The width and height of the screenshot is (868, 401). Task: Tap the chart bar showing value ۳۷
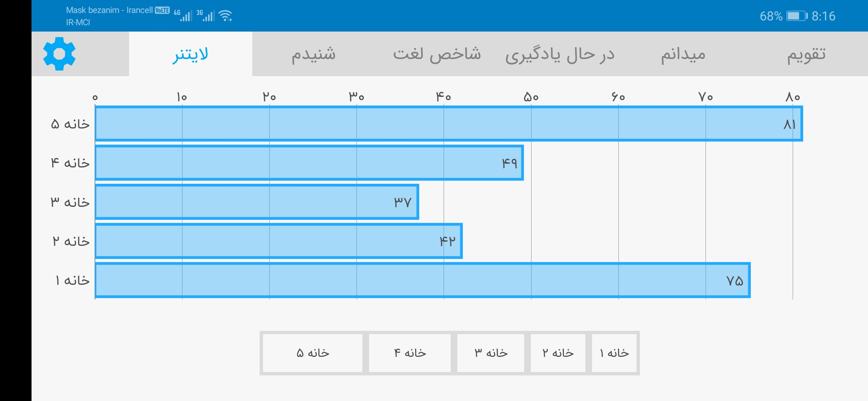(x=257, y=202)
